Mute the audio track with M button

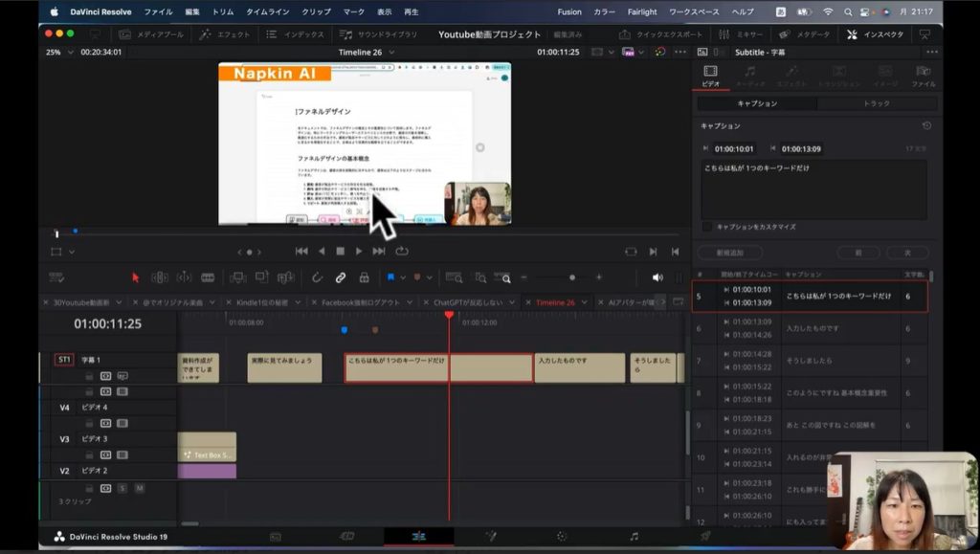pos(139,488)
